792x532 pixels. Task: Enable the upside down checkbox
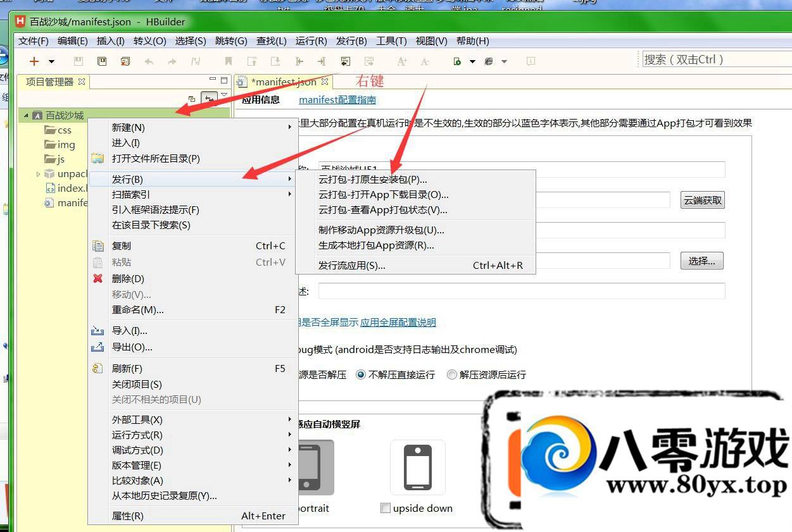pyautogui.click(x=386, y=508)
